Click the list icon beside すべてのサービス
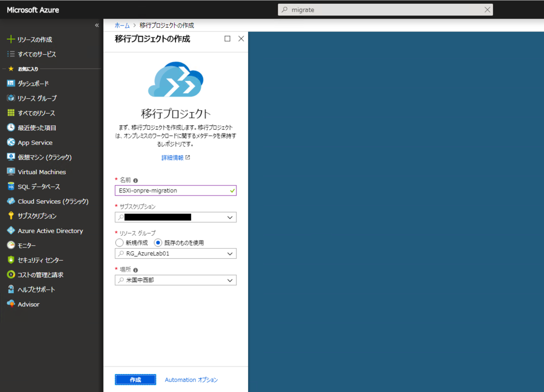544x392 pixels. (x=11, y=54)
